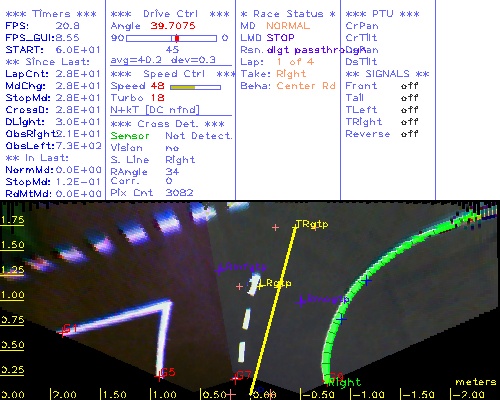This screenshot has width=500, height=400.
Task: Toggle the Tail signal off value
Action: pyautogui.click(x=409, y=98)
